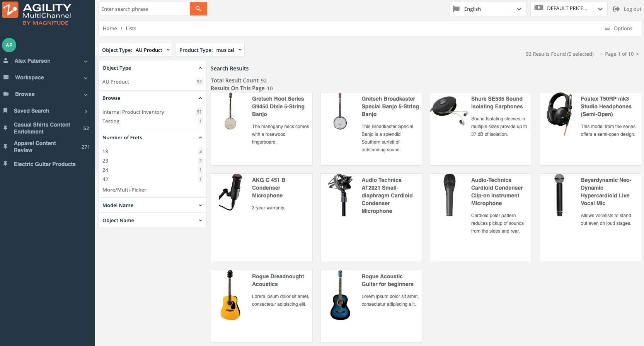The height and width of the screenshot is (346, 644).
Task: Open the More/Multi-Picker link
Action: click(x=124, y=190)
